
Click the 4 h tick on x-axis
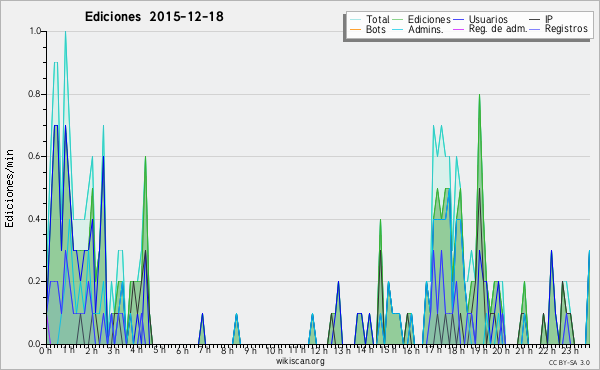136,350
